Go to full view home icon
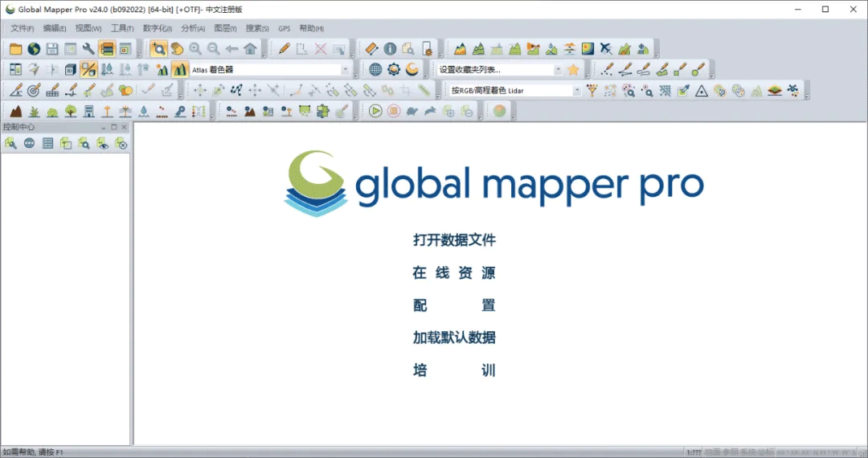This screenshot has height=458, width=868. pos(250,49)
